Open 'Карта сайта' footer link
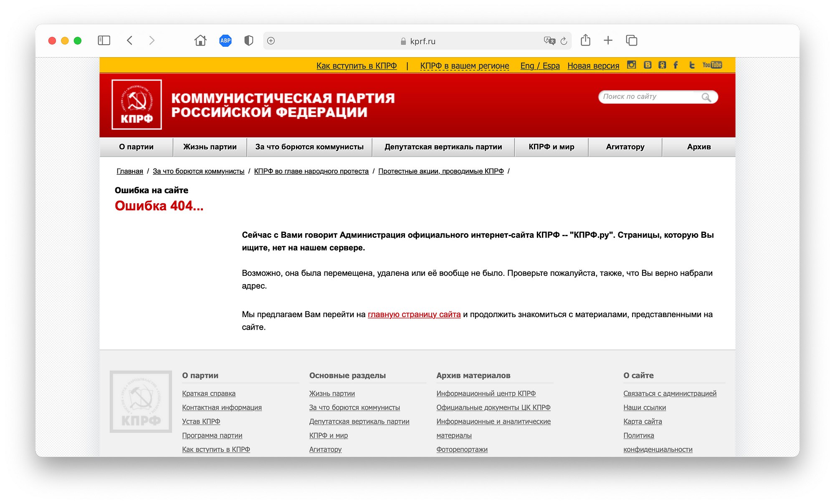Screen dimensions: 835x504 coord(643,421)
